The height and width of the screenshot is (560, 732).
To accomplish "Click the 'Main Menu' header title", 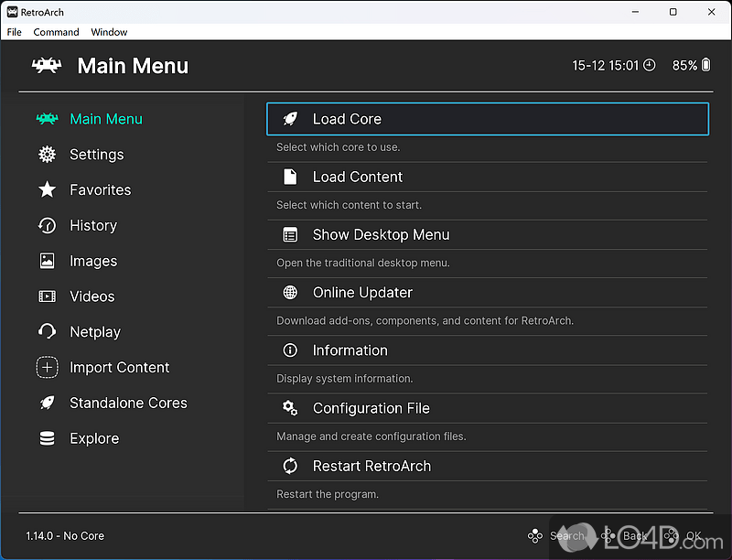I will click(x=133, y=66).
